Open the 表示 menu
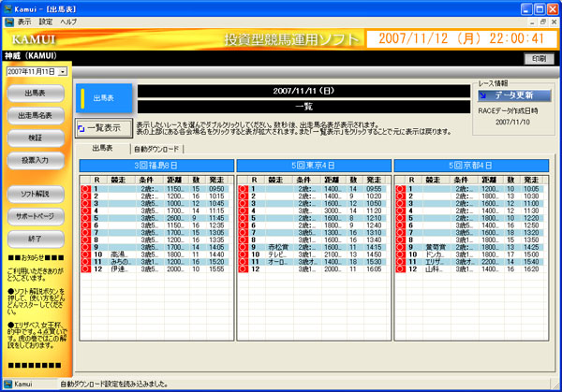 [24, 21]
